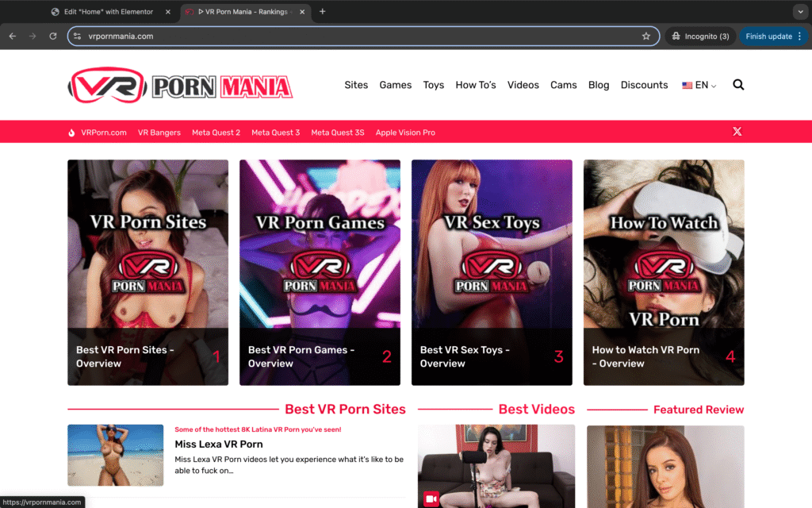
Task: Open the "Miss Lexa VR Porn" title link
Action: [219, 444]
